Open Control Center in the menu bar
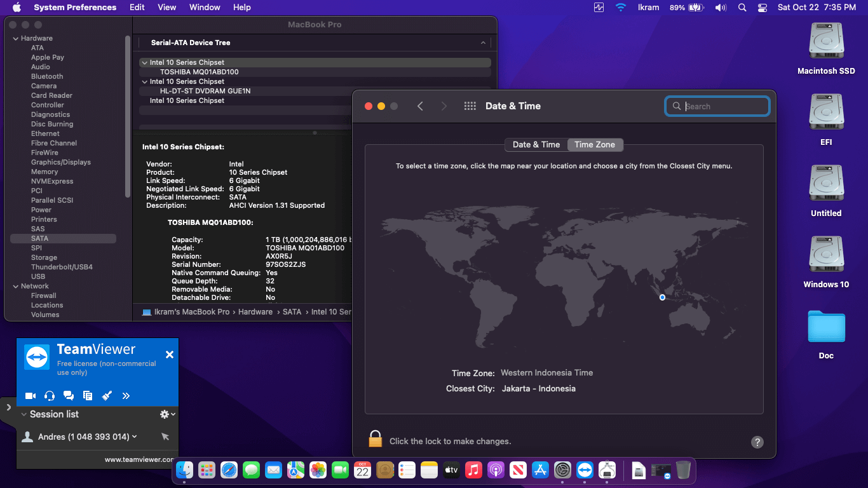Image resolution: width=868 pixels, height=488 pixels. pyautogui.click(x=763, y=8)
